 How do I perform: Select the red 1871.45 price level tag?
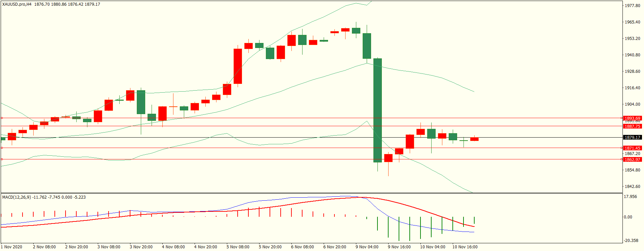coord(633,148)
